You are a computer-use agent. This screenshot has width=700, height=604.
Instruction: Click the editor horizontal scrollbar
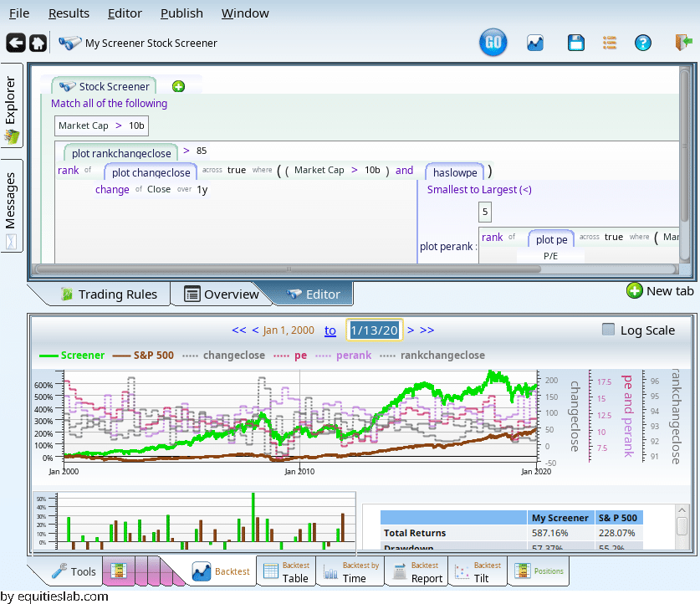[289, 269]
